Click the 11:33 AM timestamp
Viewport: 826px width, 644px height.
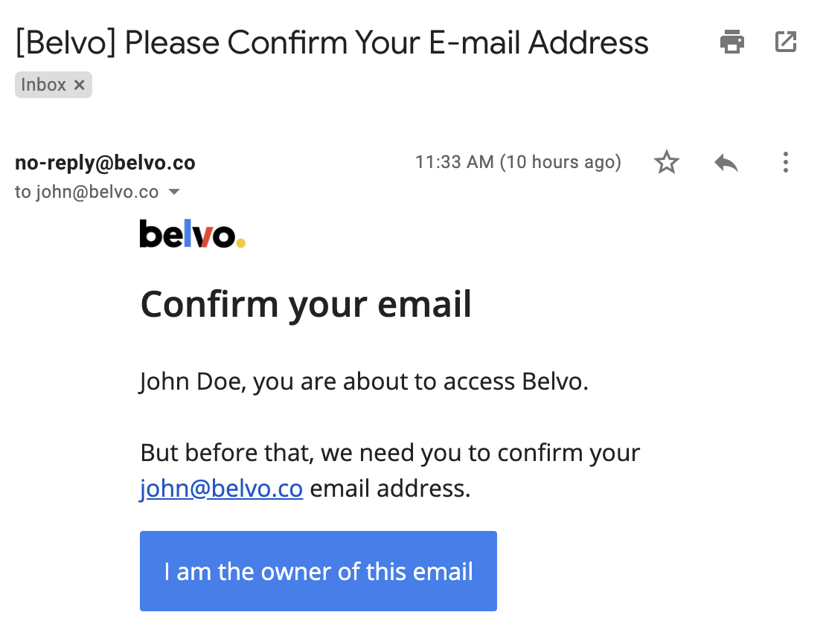[454, 162]
